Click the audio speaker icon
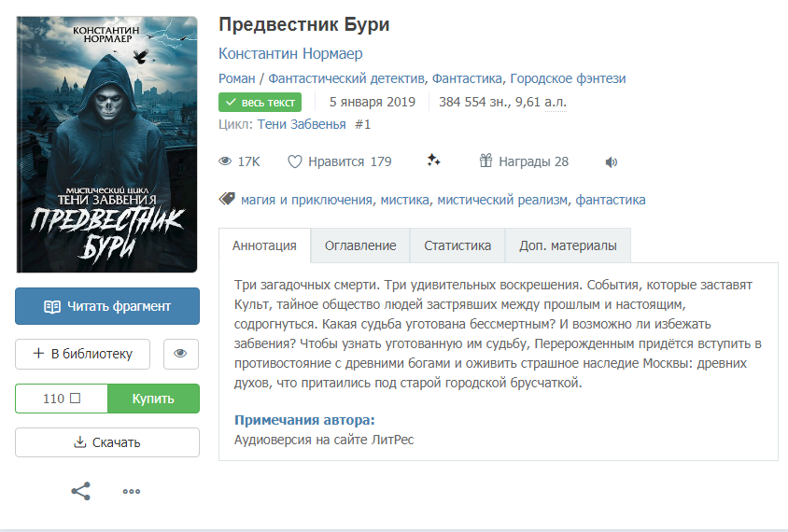This screenshot has width=788, height=532. pyautogui.click(x=612, y=161)
